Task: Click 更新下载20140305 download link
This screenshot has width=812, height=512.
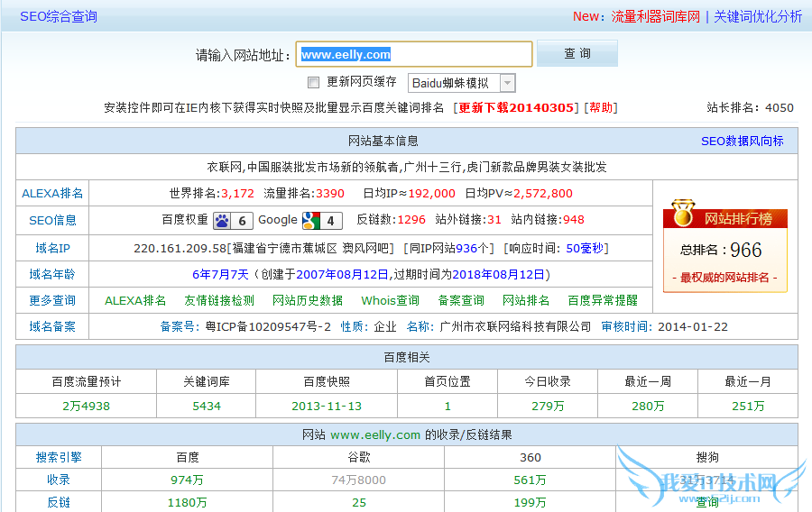Action: coord(516,108)
